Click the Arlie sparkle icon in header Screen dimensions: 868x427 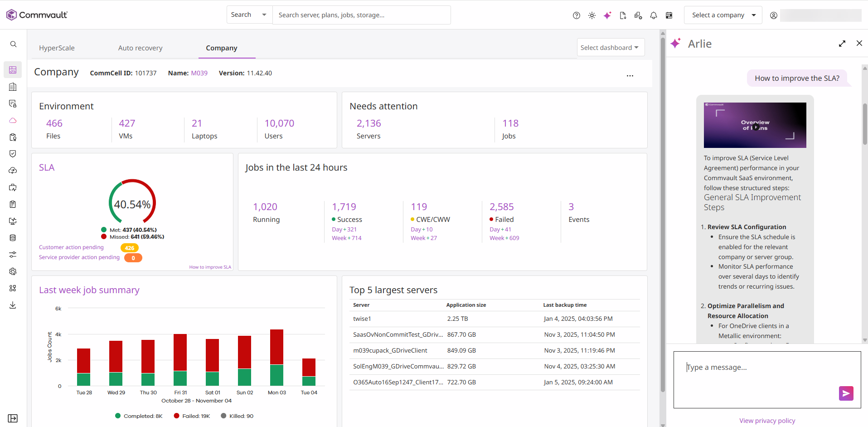pos(607,15)
